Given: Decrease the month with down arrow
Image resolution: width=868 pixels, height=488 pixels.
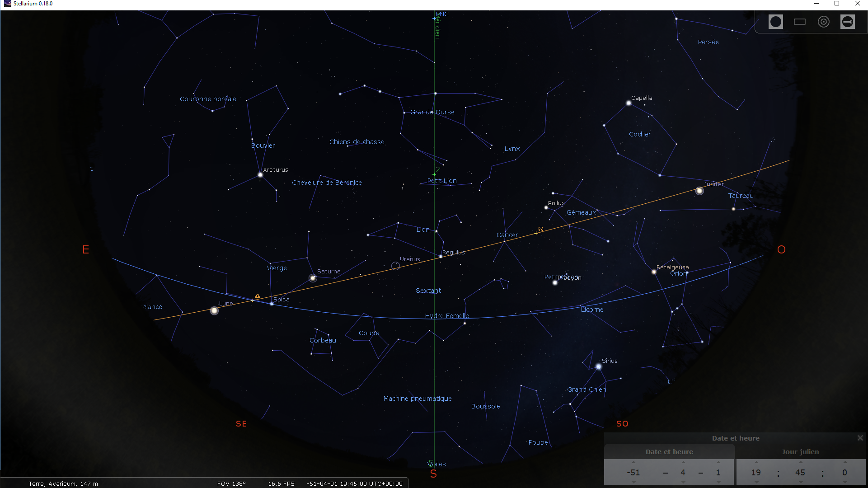Looking at the screenshot, I should pyautogui.click(x=683, y=482).
